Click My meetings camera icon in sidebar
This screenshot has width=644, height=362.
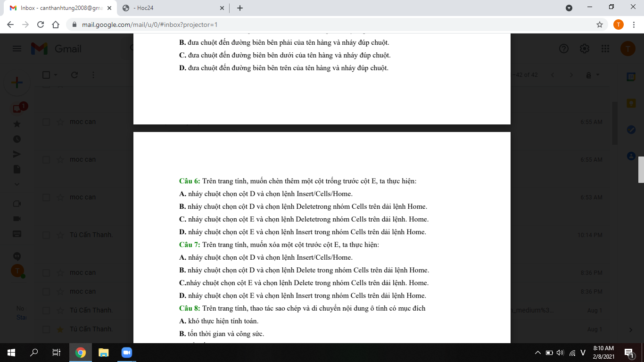17,219
